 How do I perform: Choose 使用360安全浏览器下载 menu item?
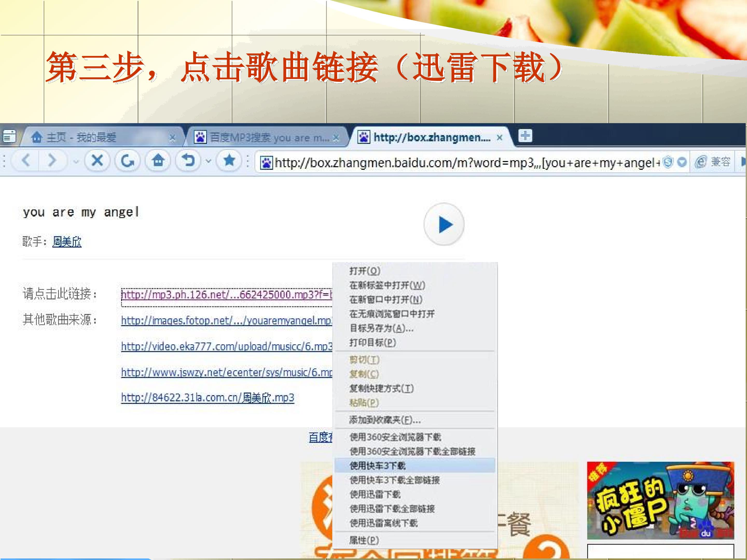click(x=415, y=437)
